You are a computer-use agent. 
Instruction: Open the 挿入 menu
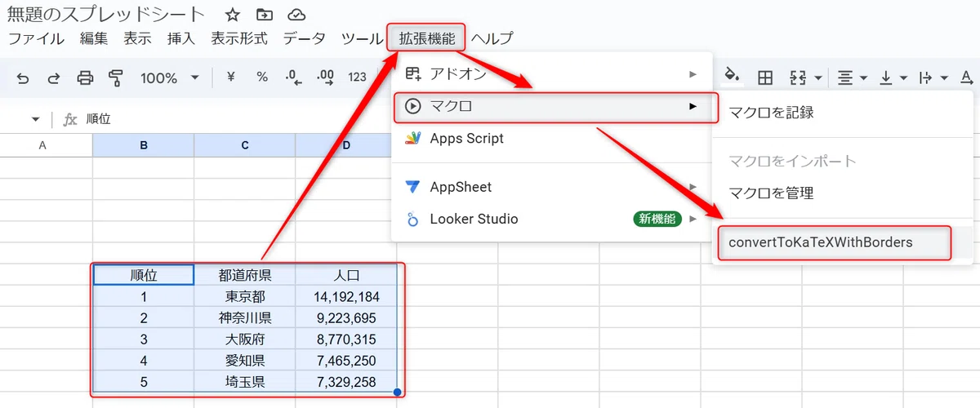181,38
